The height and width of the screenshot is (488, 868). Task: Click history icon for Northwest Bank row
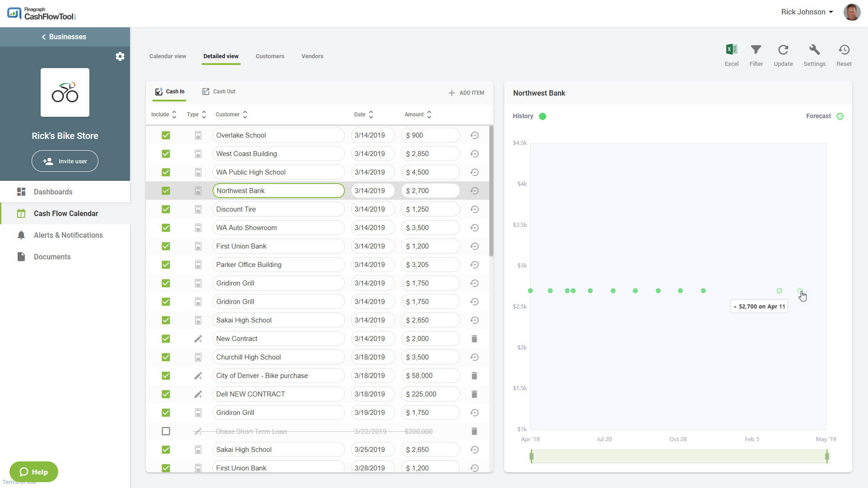[474, 191]
